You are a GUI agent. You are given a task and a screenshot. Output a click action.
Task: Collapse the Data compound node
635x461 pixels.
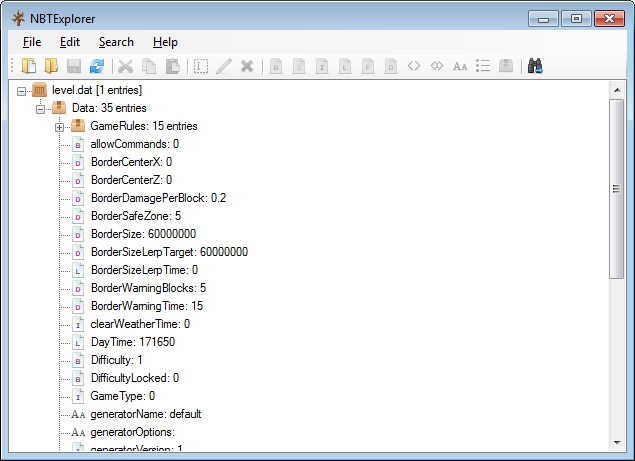(x=40, y=109)
